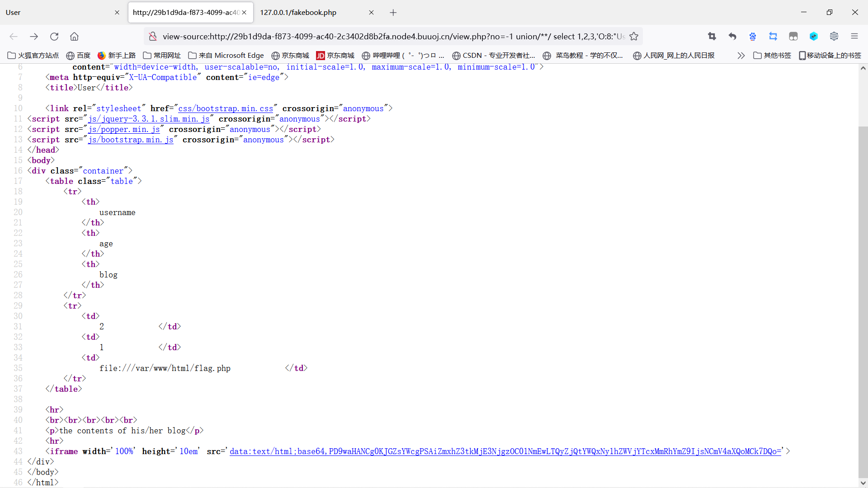Image resolution: width=868 pixels, height=488 pixels.
Task: Open the Firefox hamburger application menu
Action: click(854, 36)
